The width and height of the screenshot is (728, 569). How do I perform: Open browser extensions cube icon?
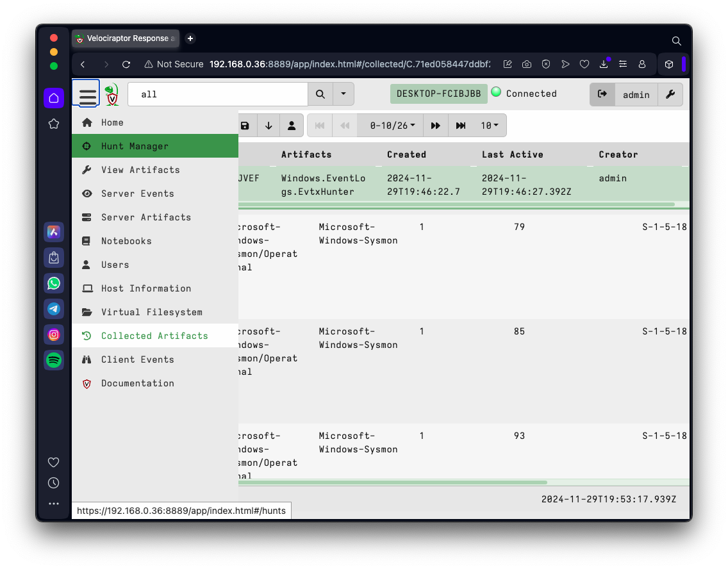click(669, 64)
